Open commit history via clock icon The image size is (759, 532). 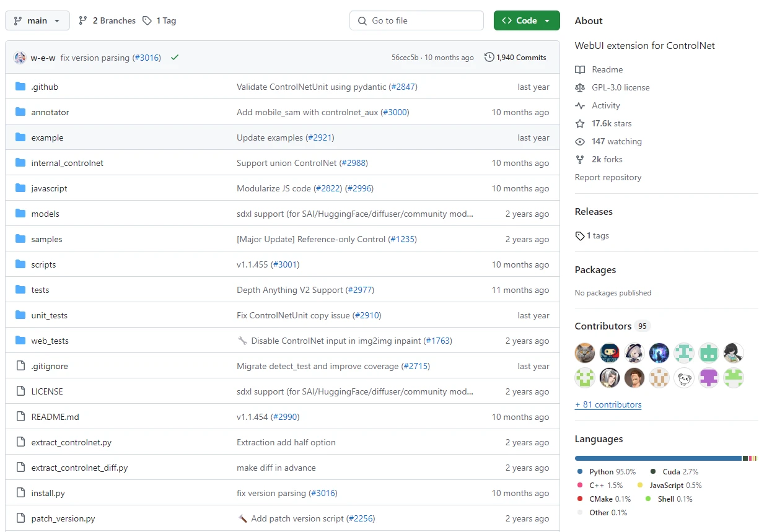489,58
